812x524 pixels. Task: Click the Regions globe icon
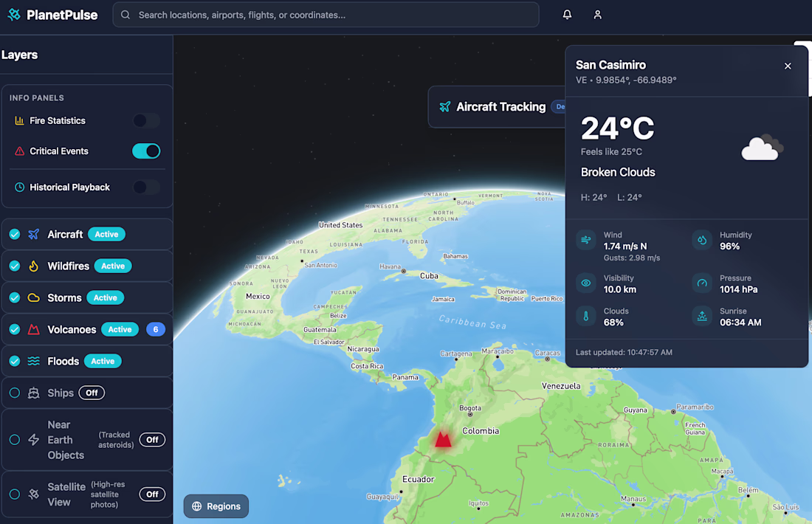197,506
